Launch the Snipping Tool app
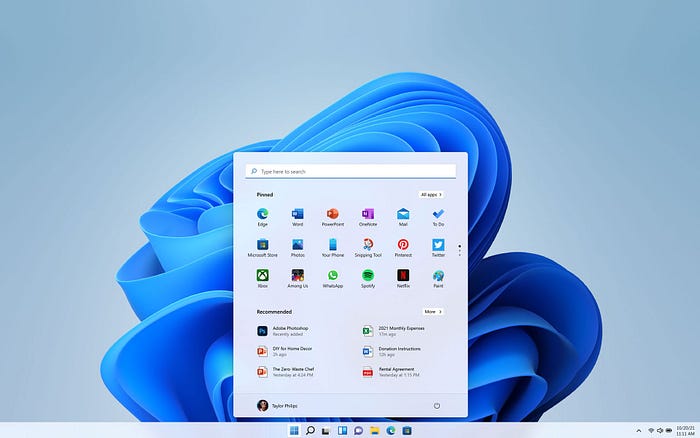 tap(368, 244)
